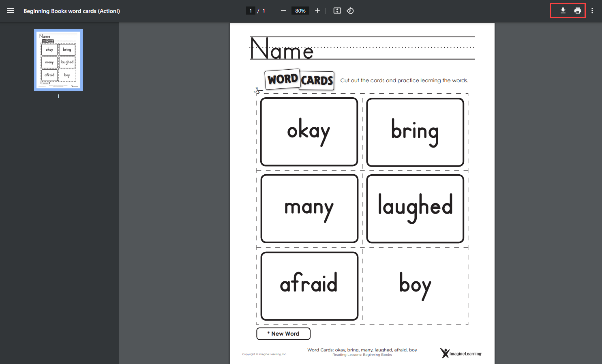Select the page 1 thumbnail

tap(58, 60)
